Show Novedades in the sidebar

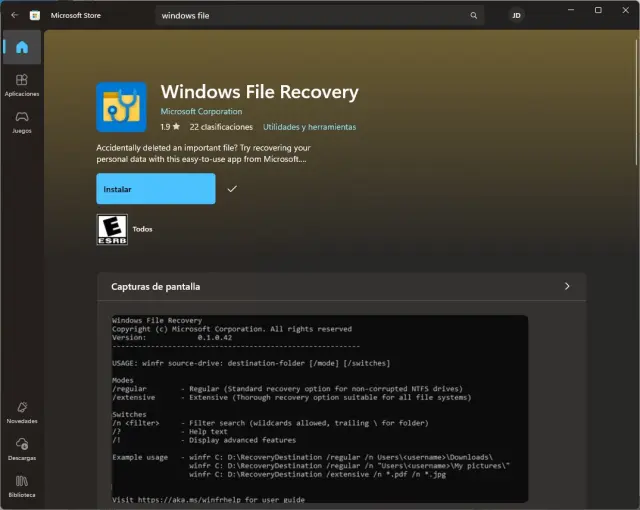tap(22, 411)
